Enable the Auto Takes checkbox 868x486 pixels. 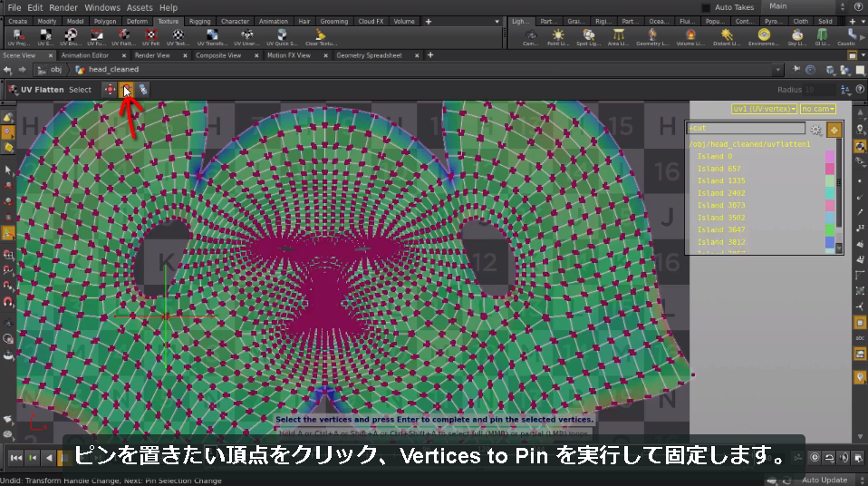pyautogui.click(x=706, y=8)
